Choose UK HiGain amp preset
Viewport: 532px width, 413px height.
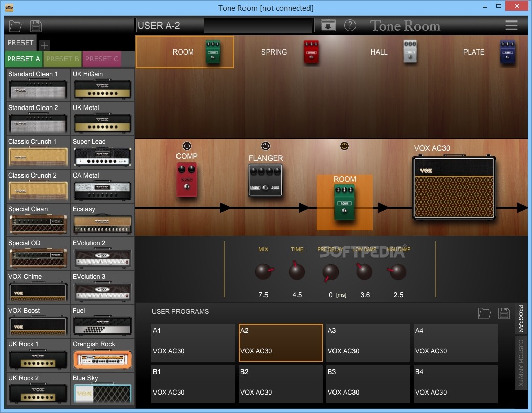tap(102, 85)
